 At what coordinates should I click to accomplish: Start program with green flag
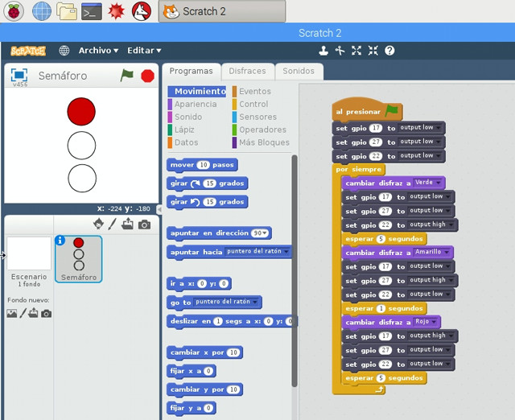[x=127, y=75]
